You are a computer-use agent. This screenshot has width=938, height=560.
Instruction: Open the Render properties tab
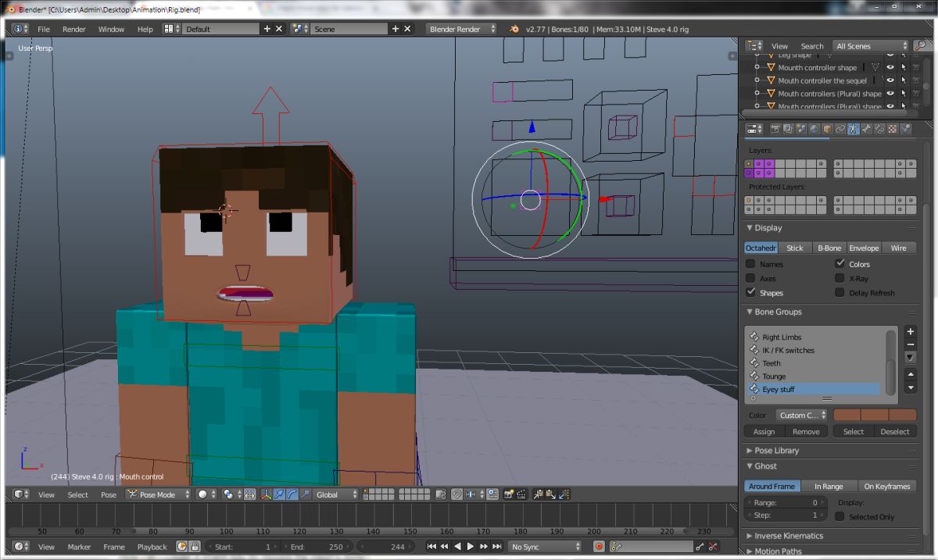point(775,129)
